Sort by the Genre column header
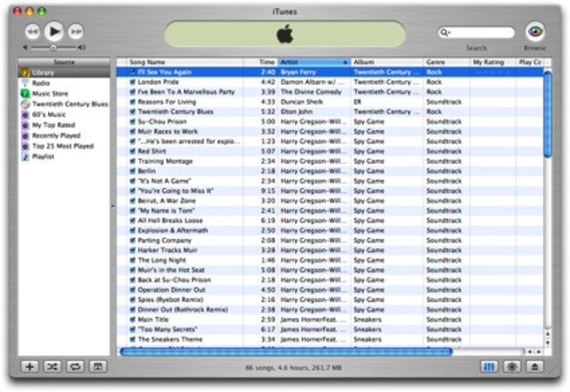This screenshot has width=570, height=392. (447, 62)
